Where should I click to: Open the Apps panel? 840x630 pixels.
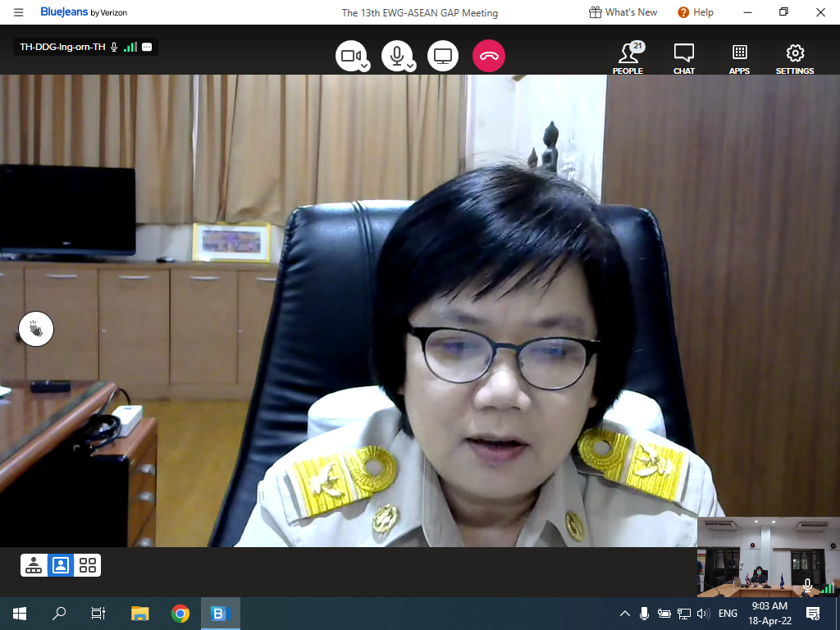point(739,58)
